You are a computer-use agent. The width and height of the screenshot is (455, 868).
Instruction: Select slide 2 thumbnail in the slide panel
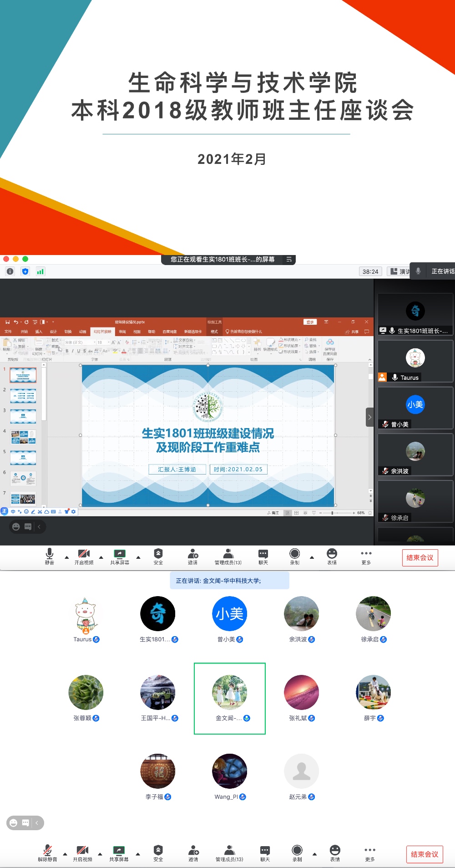tap(23, 396)
